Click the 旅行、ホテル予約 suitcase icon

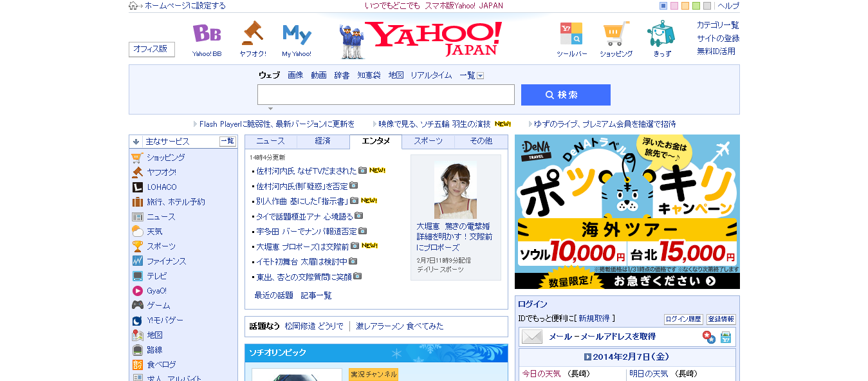137,202
